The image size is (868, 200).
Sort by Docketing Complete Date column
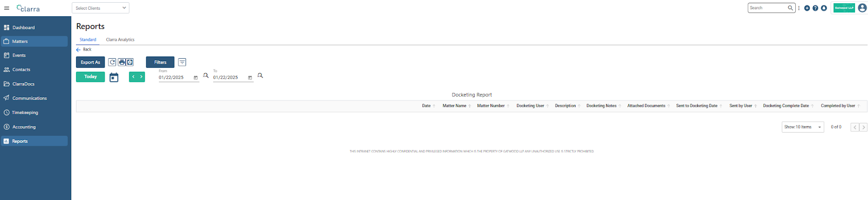click(x=788, y=106)
